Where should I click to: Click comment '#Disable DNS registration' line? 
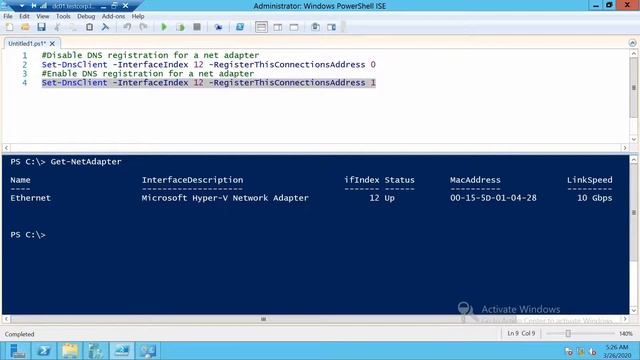(x=150, y=55)
